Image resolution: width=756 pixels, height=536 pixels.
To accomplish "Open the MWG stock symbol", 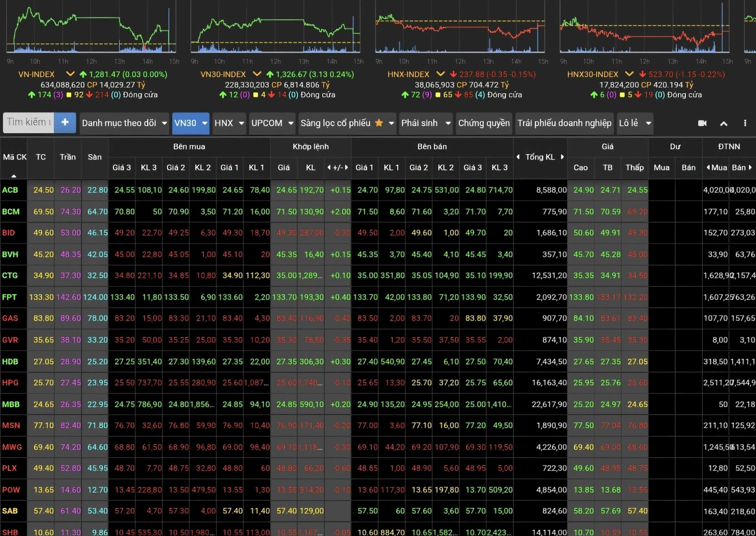I will coord(12,447).
